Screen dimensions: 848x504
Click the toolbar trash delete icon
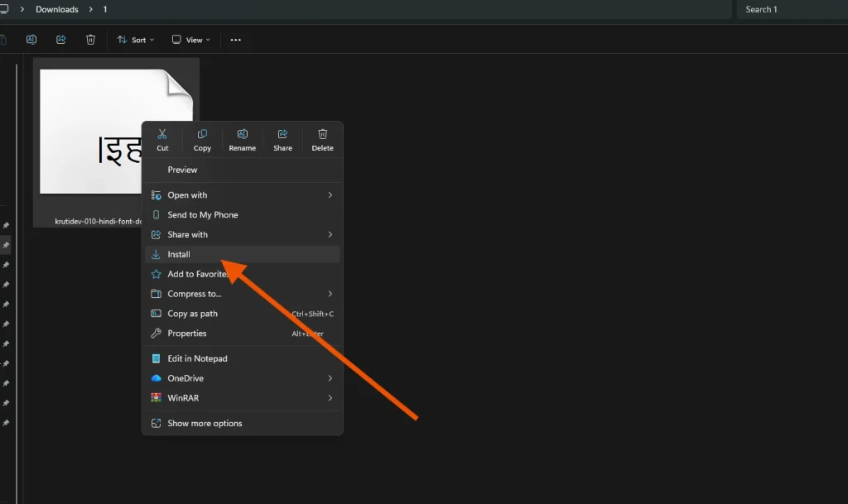click(x=91, y=40)
